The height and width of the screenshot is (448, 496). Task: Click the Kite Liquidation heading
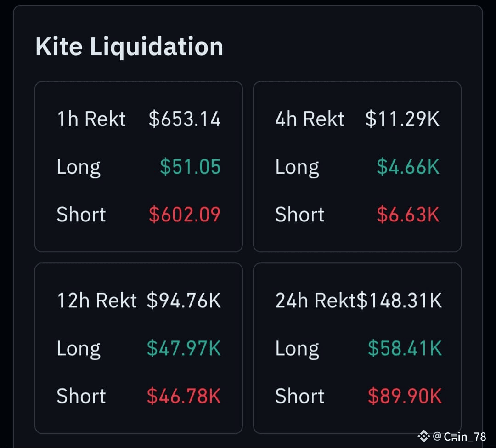point(129,46)
